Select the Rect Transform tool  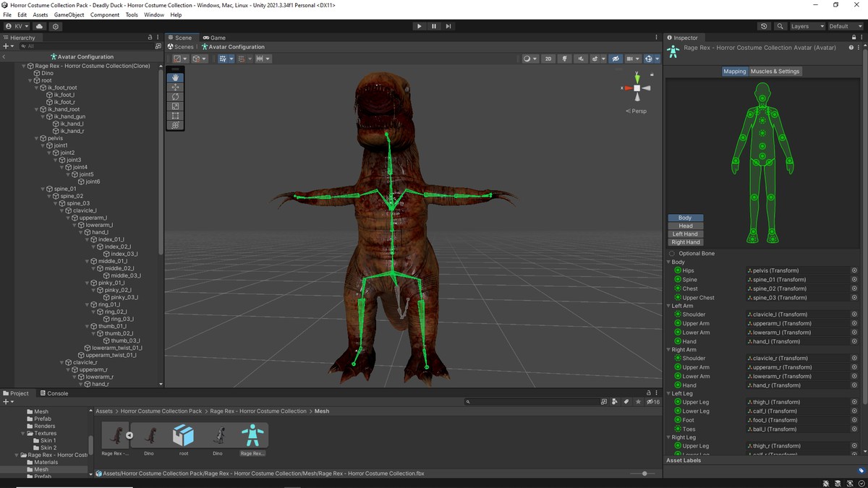174,116
